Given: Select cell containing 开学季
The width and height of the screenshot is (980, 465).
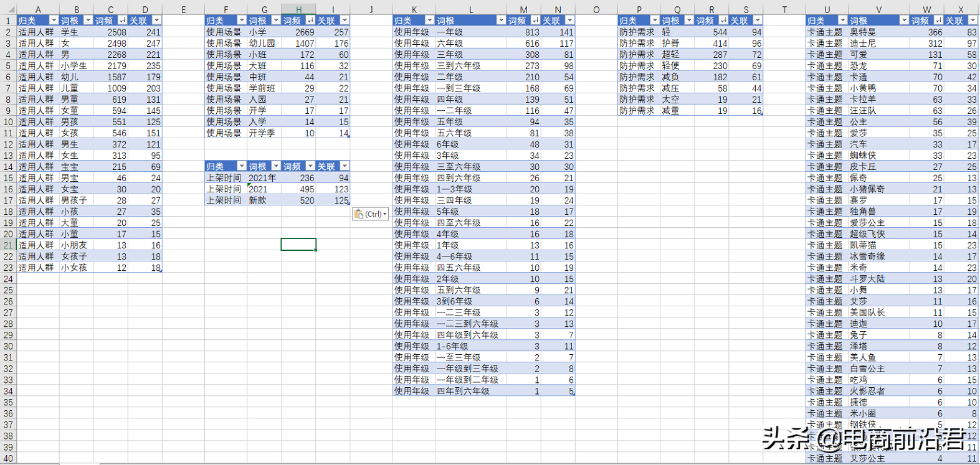Looking at the screenshot, I should point(265,133).
